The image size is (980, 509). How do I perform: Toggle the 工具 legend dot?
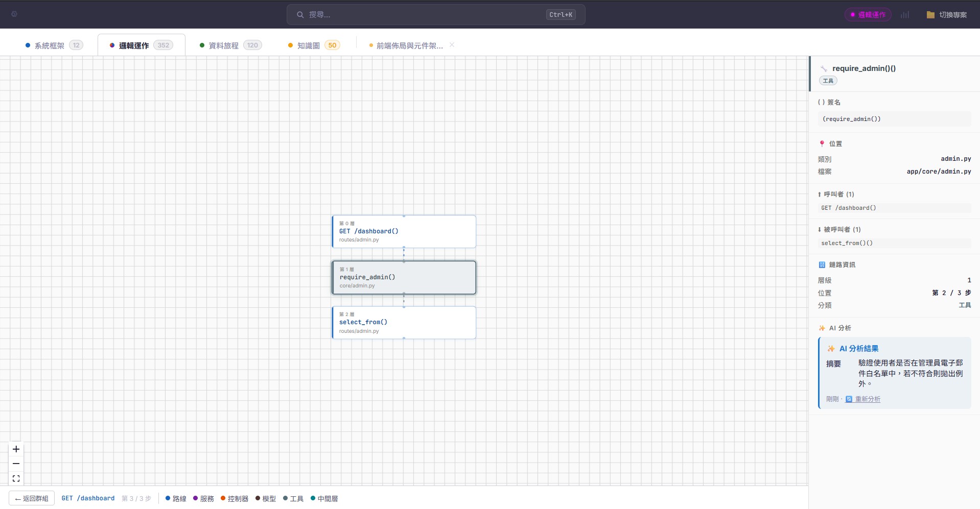pyautogui.click(x=285, y=498)
